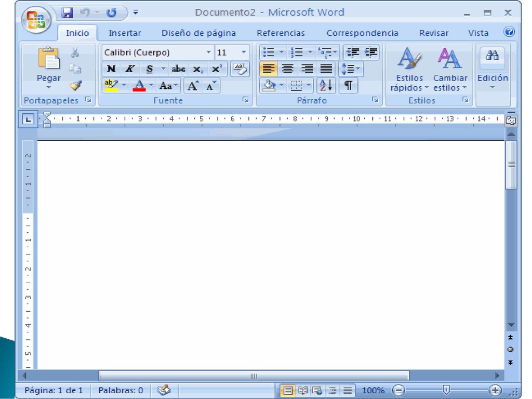Center align the paragraph
Viewport: 532px width, 399px height.
tap(287, 69)
